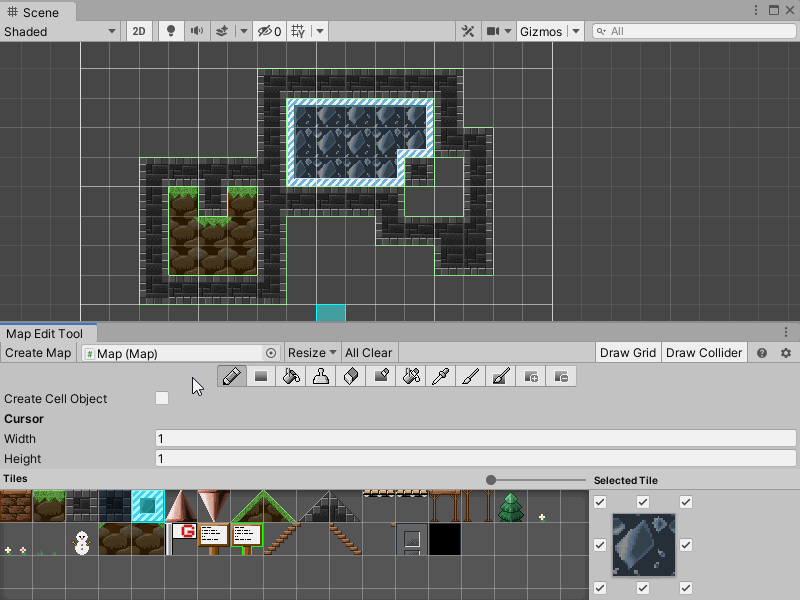Toggle scene audio with the speaker icon
Screen dimensions: 800x600
[197, 31]
